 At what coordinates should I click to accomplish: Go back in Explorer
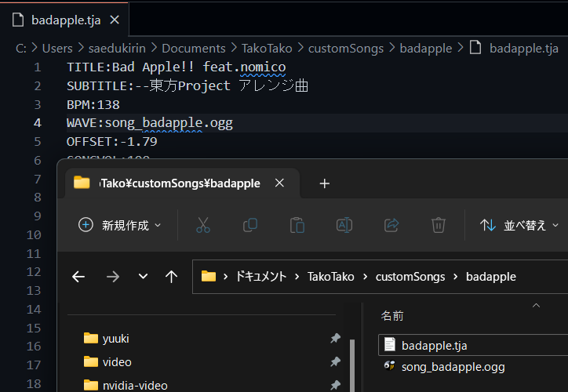(x=78, y=277)
